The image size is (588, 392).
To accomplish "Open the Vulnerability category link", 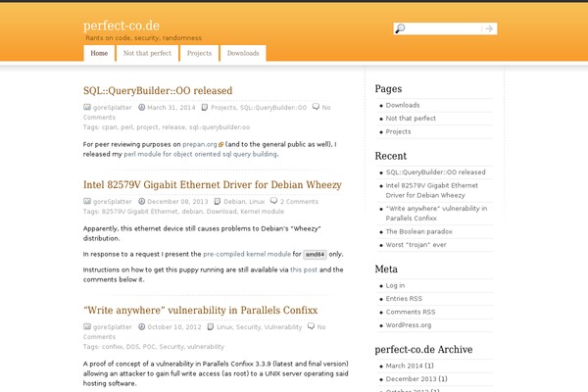I will click(283, 327).
